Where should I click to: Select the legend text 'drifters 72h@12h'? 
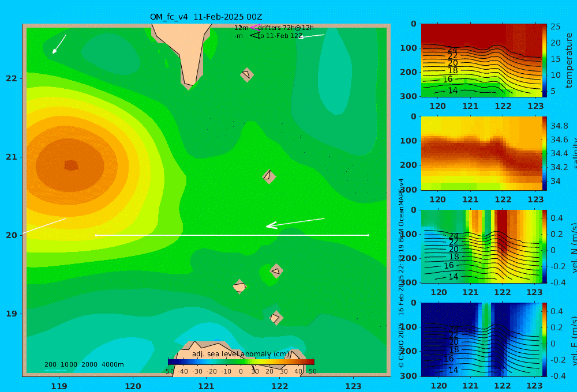[x=286, y=28]
